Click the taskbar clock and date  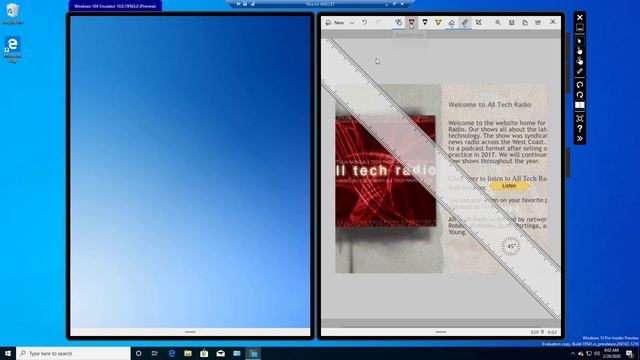click(x=611, y=353)
